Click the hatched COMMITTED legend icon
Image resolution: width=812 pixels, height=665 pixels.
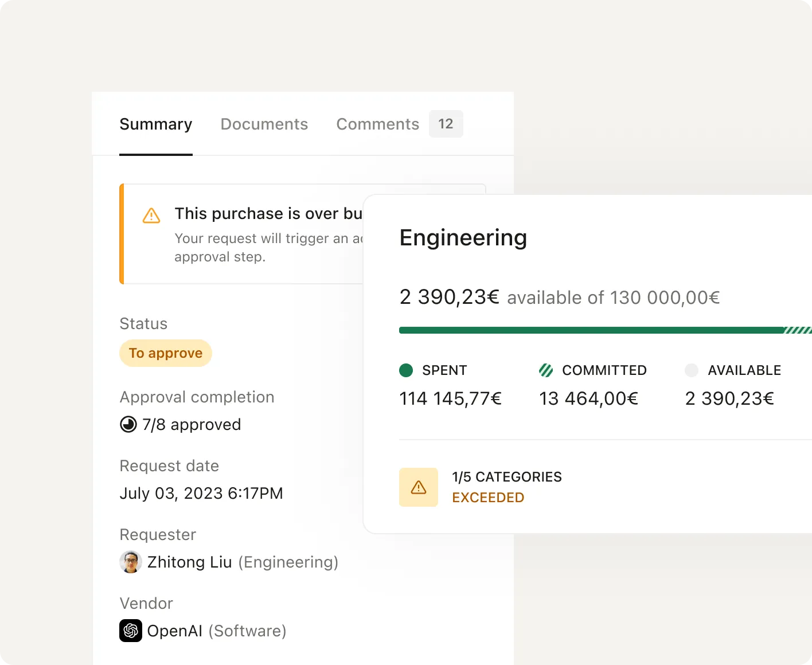coord(545,370)
